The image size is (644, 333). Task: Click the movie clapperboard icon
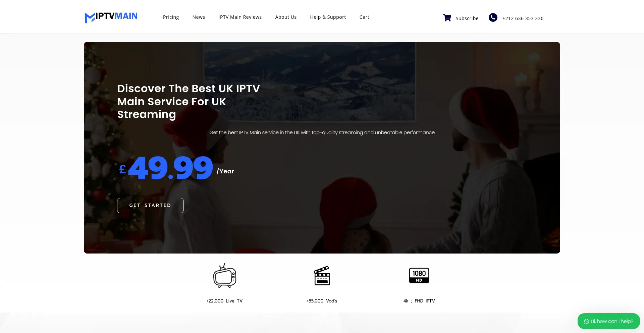pos(322,276)
